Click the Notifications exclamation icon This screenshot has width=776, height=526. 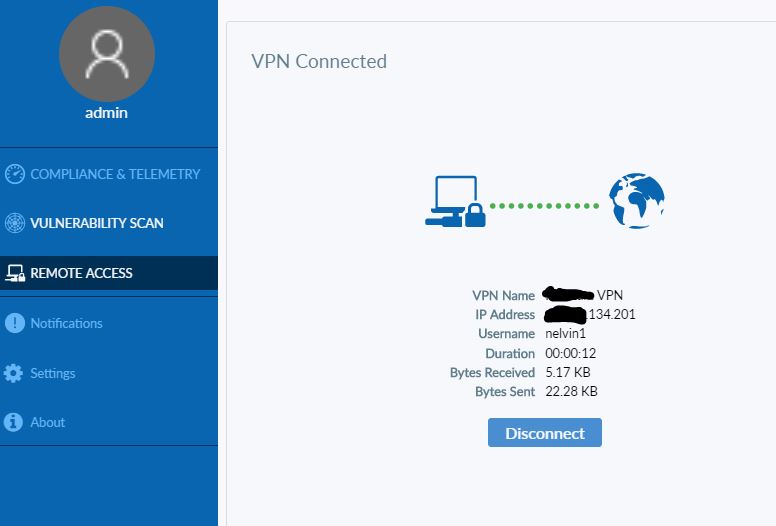[x=14, y=323]
